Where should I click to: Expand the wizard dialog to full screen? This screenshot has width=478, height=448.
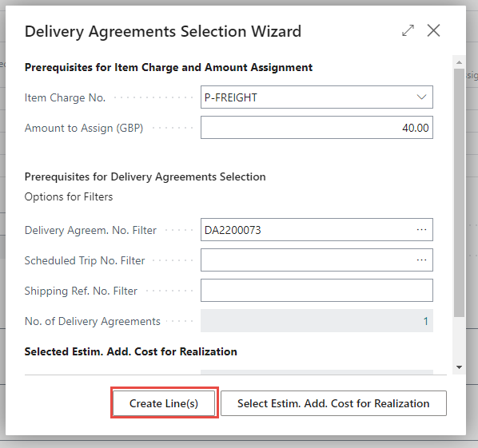click(408, 30)
